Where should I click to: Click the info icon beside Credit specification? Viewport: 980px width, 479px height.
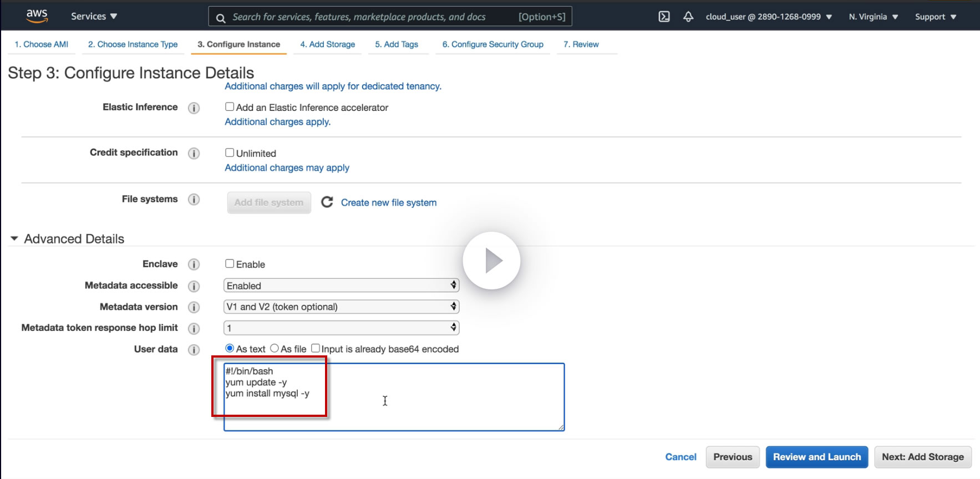(x=194, y=154)
